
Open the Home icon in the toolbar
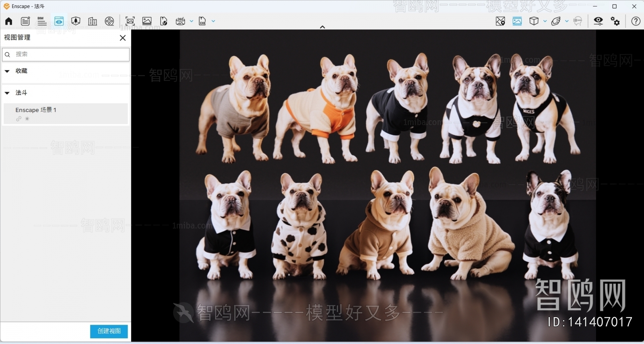click(x=8, y=21)
